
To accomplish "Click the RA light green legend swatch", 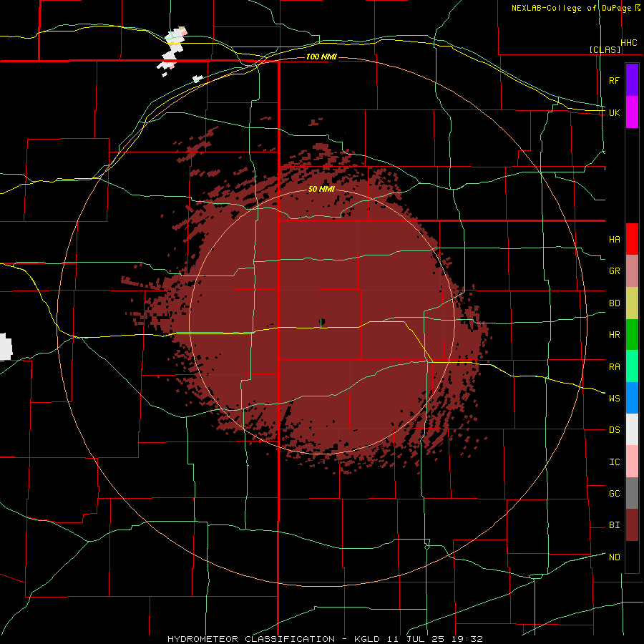I will pyautogui.click(x=632, y=366).
